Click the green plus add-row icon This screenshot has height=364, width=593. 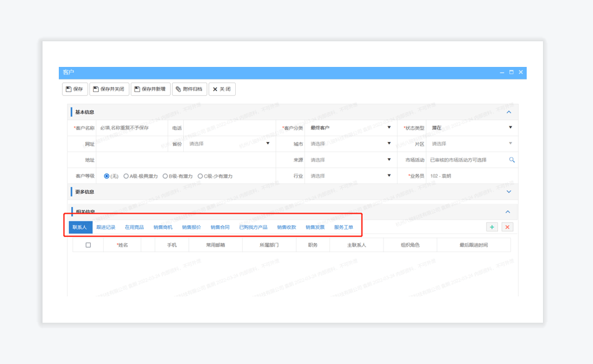pos(492,227)
